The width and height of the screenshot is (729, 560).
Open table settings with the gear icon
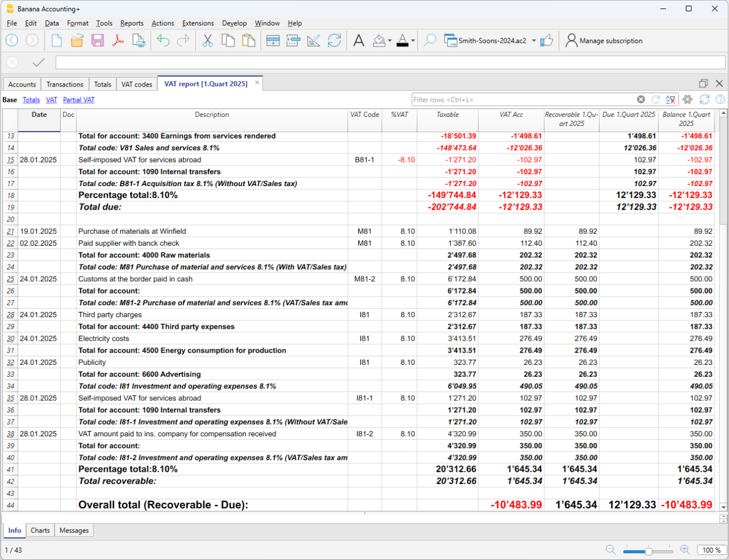point(687,100)
